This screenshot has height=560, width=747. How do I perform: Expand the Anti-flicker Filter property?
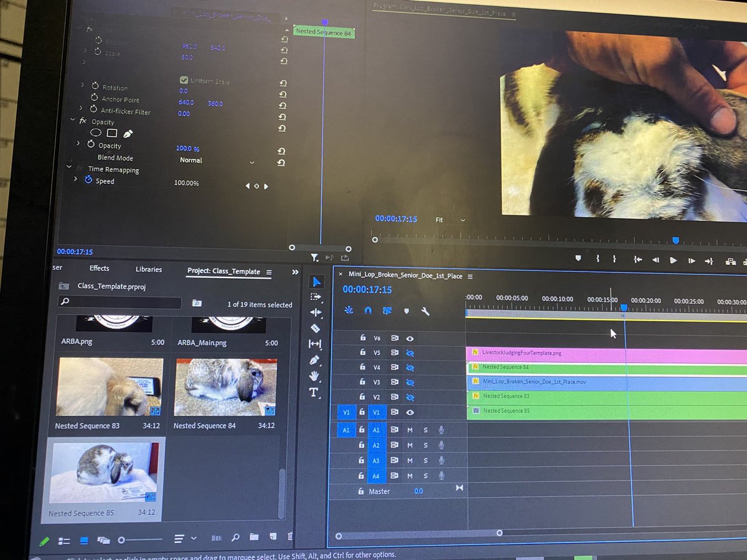[x=82, y=109]
